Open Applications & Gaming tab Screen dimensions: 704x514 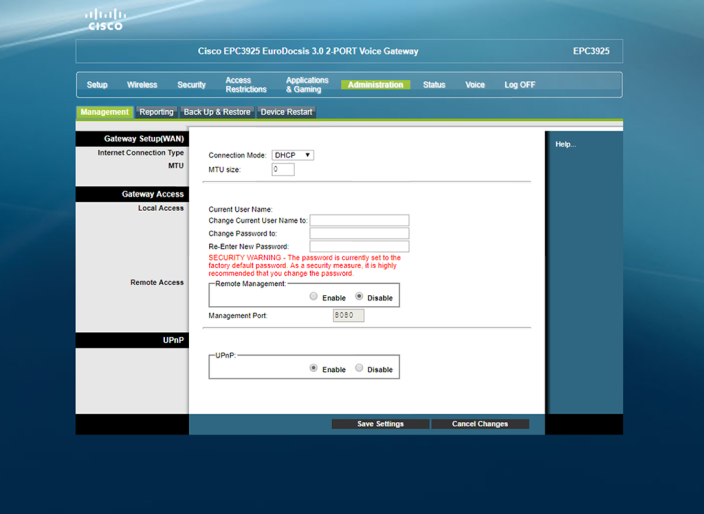307,85
